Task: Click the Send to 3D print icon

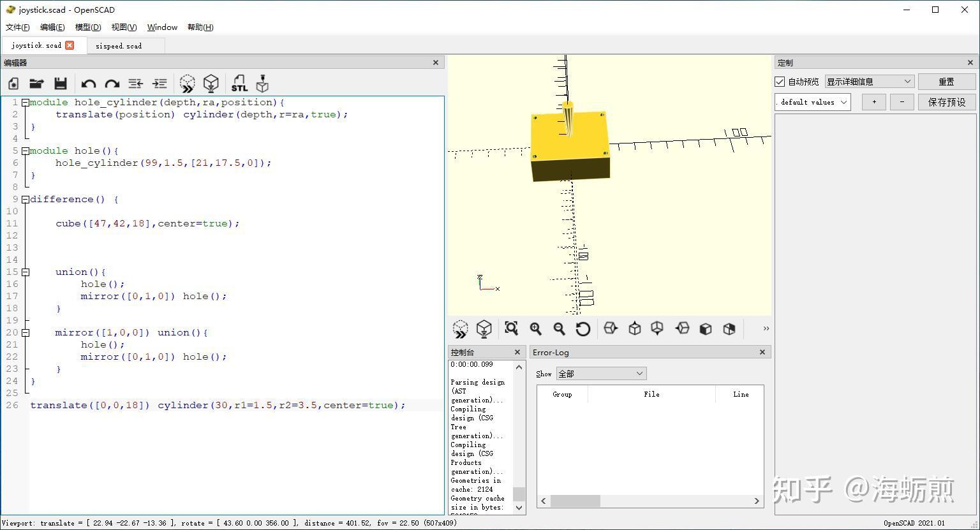Action: (262, 84)
